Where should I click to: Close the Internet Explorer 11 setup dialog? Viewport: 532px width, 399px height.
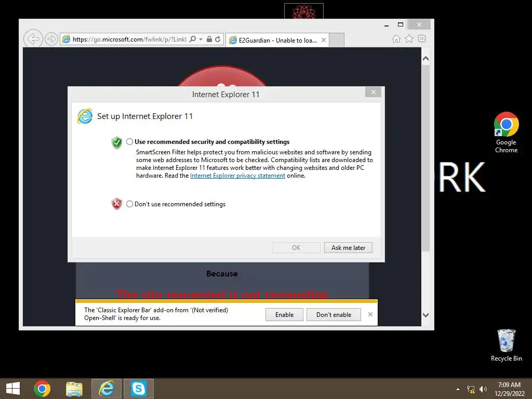pyautogui.click(x=373, y=92)
